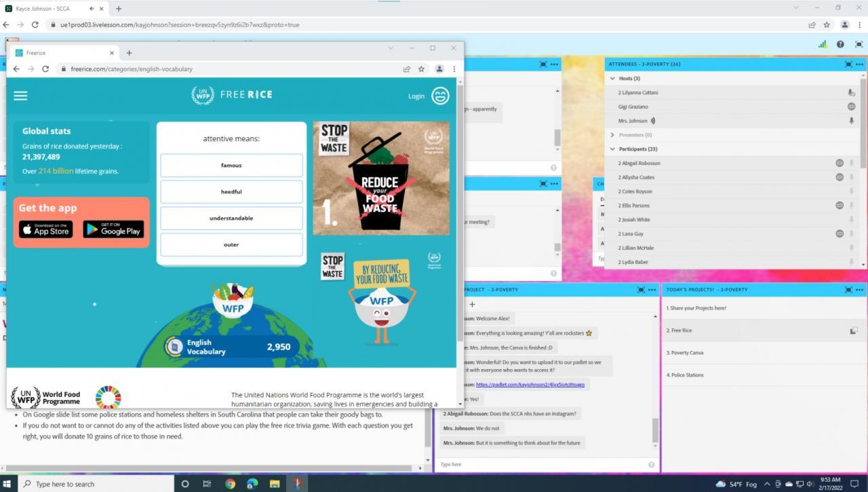This screenshot has width=868, height=492.
Task: Toggle Lilyanna Cattani's microphone icon
Action: point(851,92)
